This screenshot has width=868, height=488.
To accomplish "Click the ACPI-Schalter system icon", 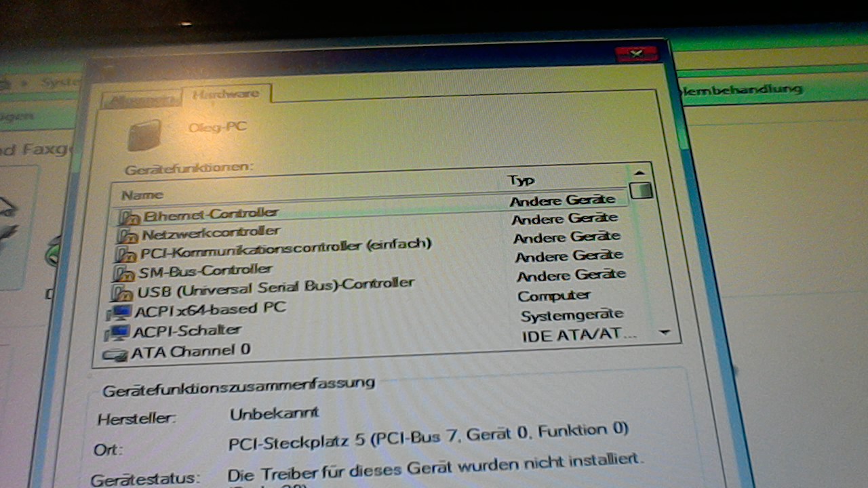I will pyautogui.click(x=117, y=333).
